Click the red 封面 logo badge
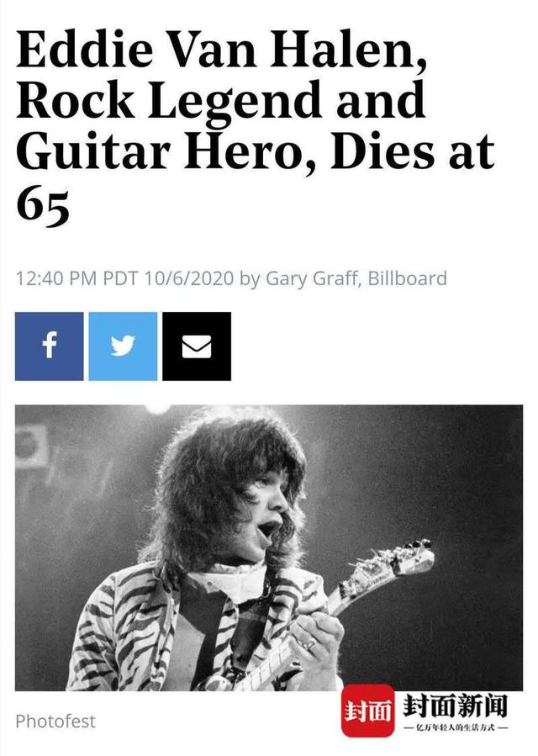 pyautogui.click(x=368, y=711)
